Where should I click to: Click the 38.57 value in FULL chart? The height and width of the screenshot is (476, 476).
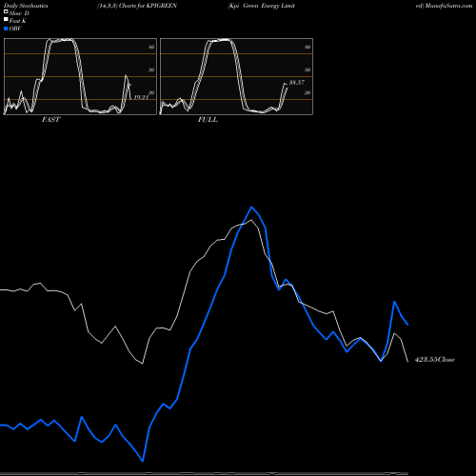[x=297, y=83]
